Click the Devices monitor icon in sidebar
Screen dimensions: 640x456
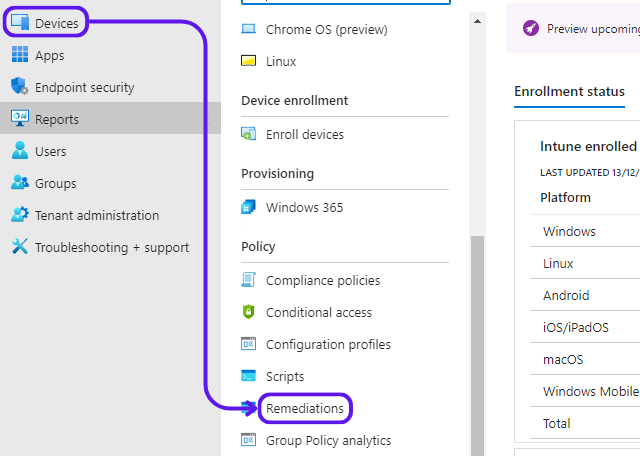(x=20, y=22)
